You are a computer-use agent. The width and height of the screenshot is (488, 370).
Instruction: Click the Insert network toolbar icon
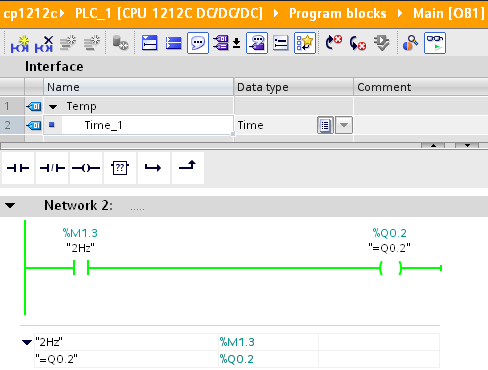tap(20, 44)
